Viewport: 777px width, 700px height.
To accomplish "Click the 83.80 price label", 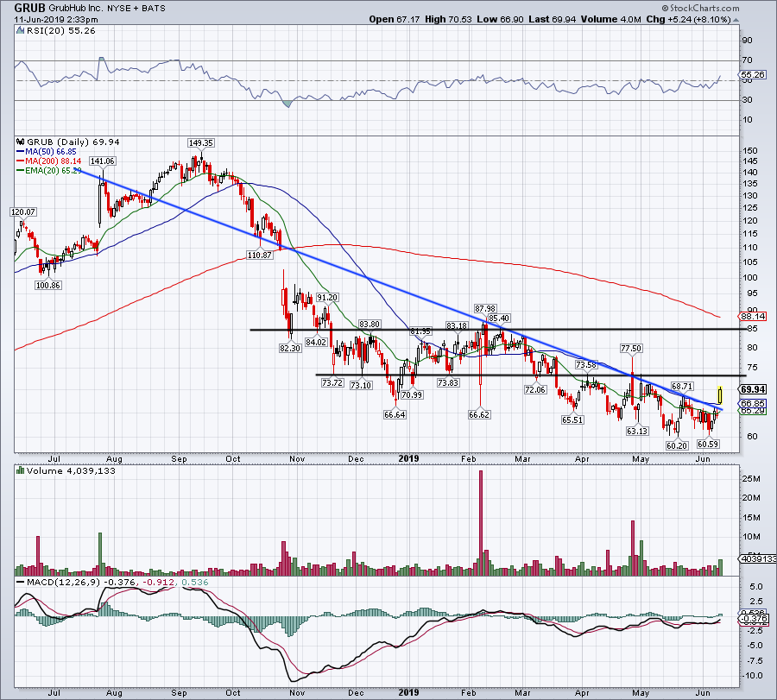I will pos(370,324).
